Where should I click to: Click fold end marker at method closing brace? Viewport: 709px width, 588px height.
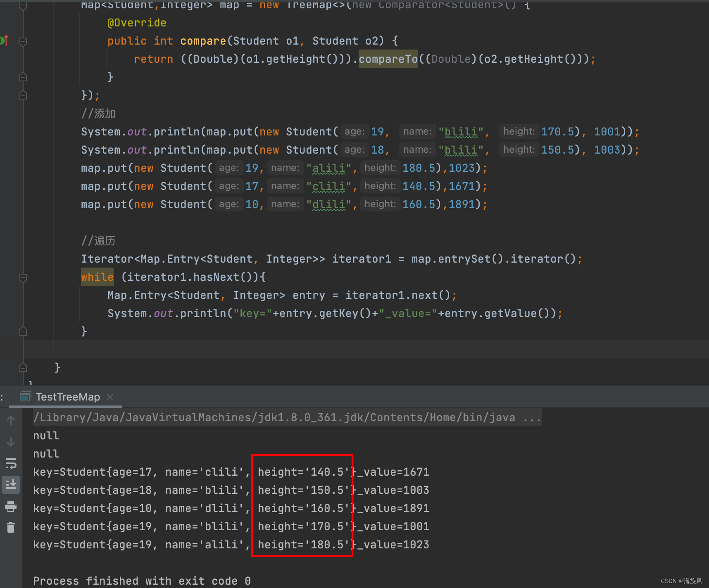(23, 367)
